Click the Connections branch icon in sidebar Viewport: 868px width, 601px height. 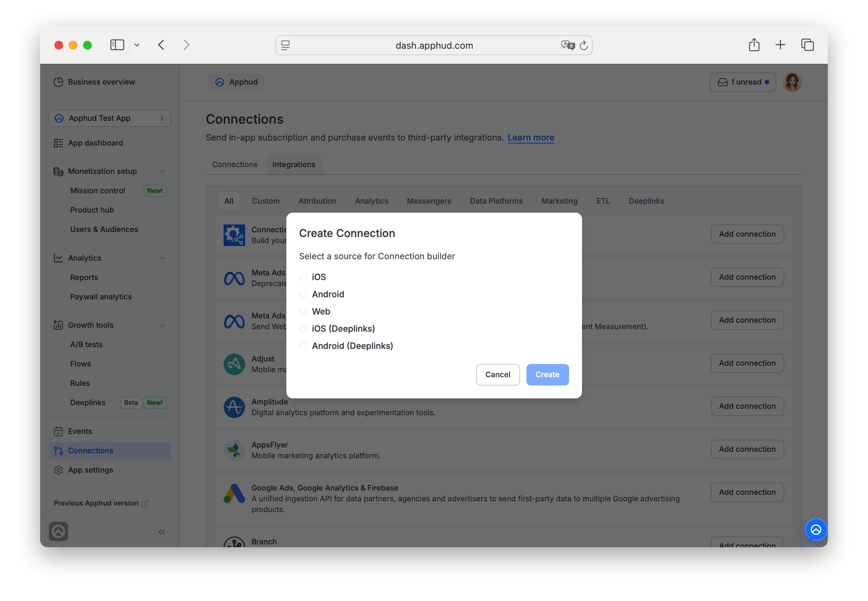[x=58, y=450]
